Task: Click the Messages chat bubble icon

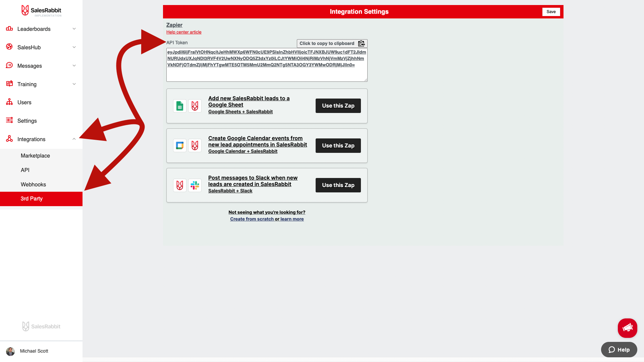Action: [9, 65]
